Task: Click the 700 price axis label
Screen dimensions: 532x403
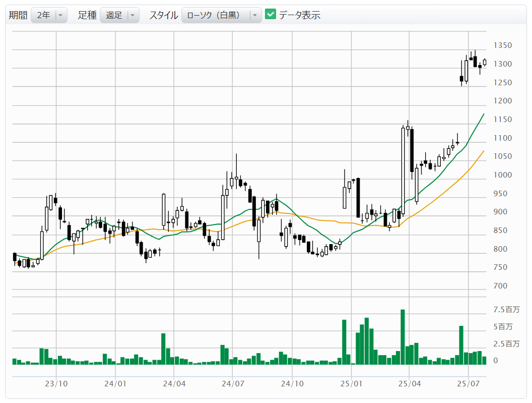Action: tap(500, 286)
